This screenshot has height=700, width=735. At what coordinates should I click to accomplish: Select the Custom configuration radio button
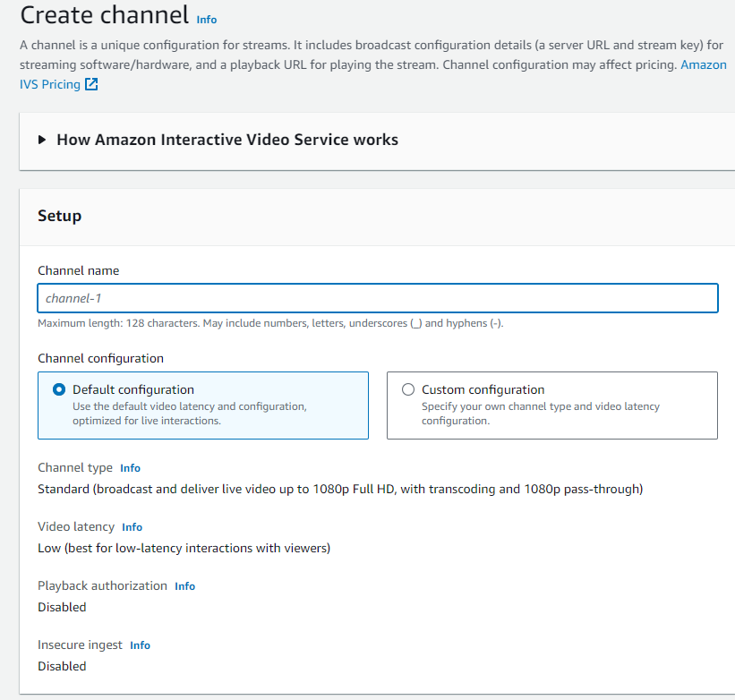tap(408, 389)
